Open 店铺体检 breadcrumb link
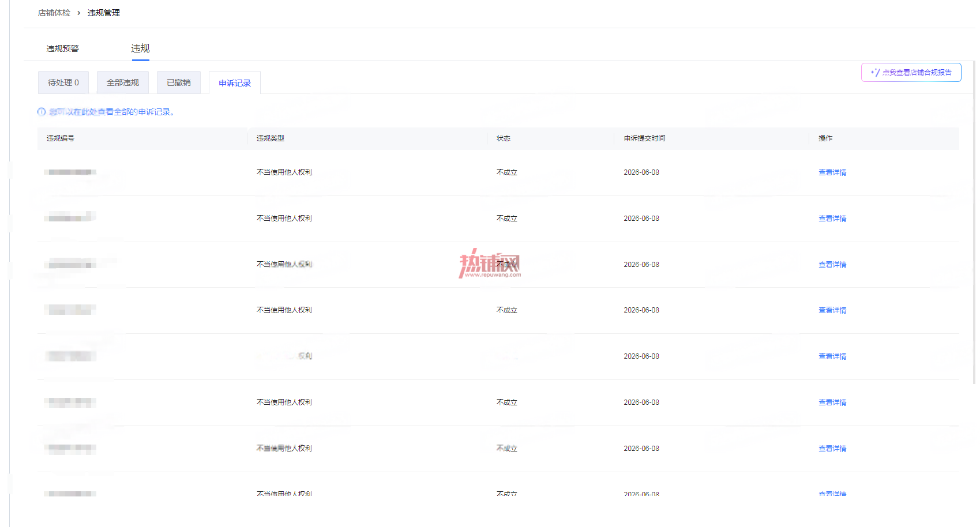 tap(54, 13)
